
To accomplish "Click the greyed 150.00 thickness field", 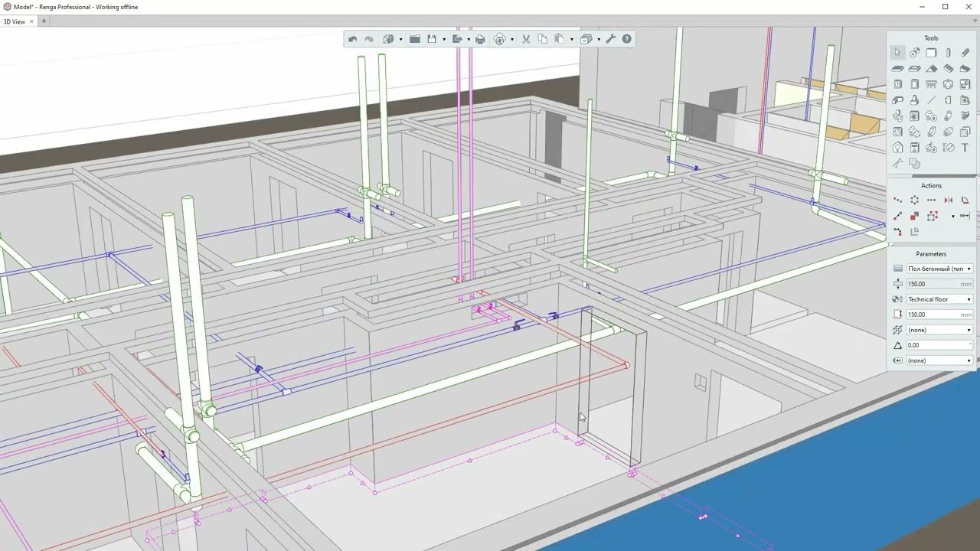I will coord(939,284).
